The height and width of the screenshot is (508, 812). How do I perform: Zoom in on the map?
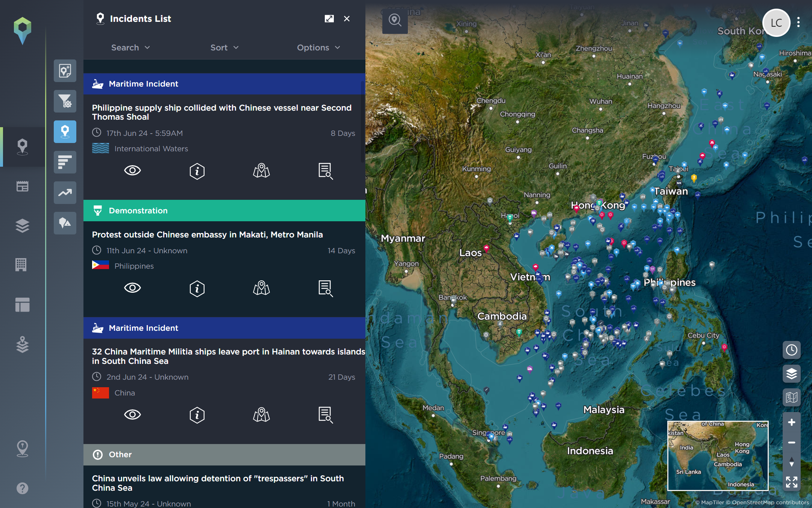point(792,422)
